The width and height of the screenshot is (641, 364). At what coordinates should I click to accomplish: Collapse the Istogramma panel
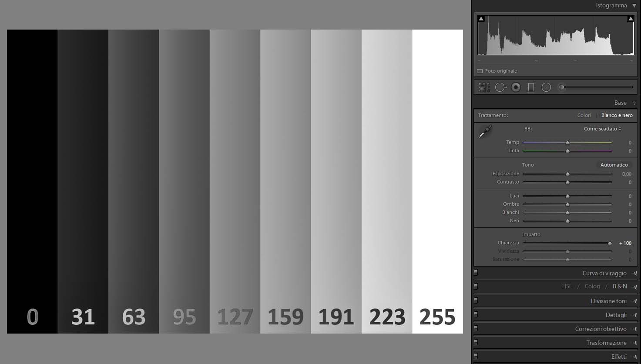point(634,6)
